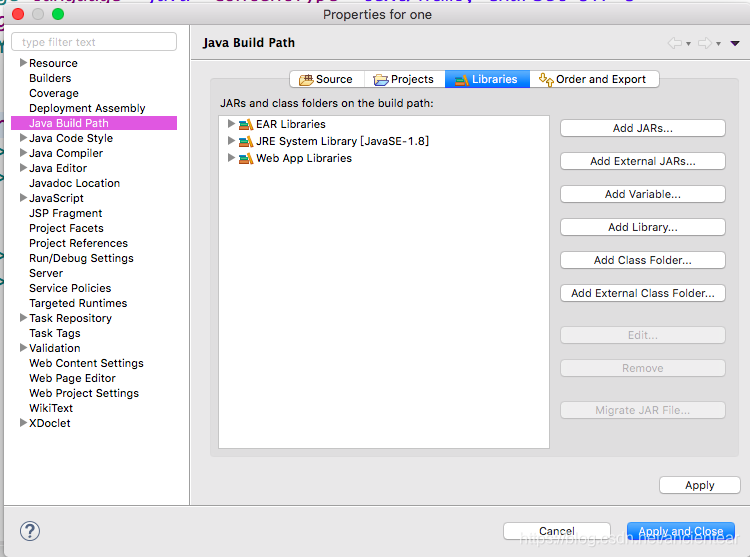This screenshot has width=750, height=557.
Task: Expand the Validation node
Action: coord(22,348)
